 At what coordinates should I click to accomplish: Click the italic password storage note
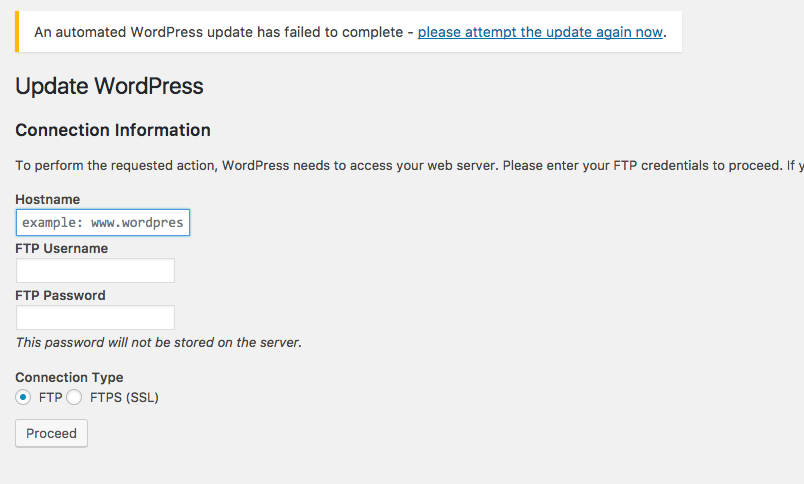click(158, 342)
